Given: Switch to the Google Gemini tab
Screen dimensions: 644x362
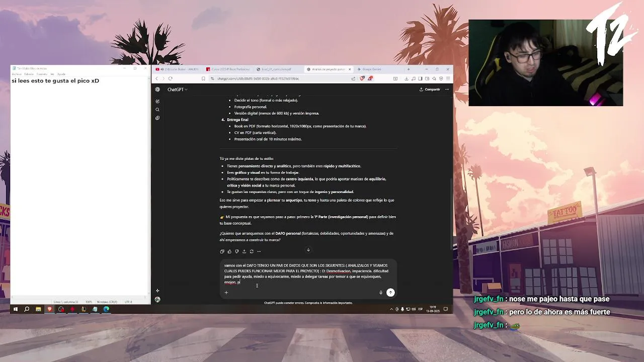Looking at the screenshot, I should point(379,69).
